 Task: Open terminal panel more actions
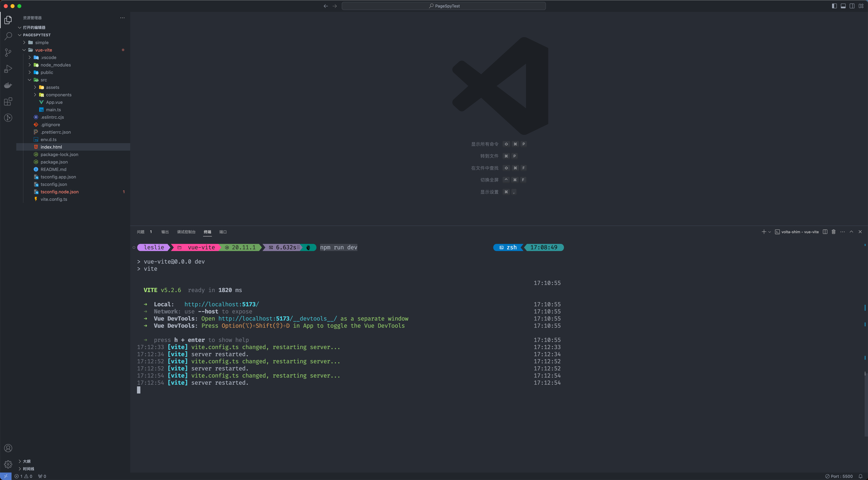[x=842, y=232]
